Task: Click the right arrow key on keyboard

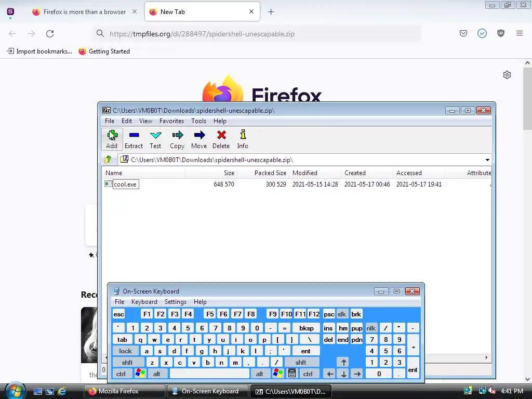Action: tap(357, 374)
